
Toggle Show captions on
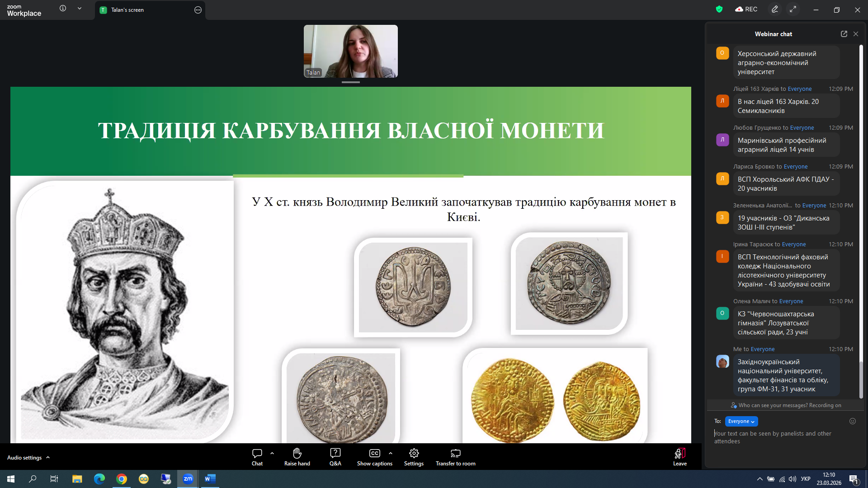point(374,453)
